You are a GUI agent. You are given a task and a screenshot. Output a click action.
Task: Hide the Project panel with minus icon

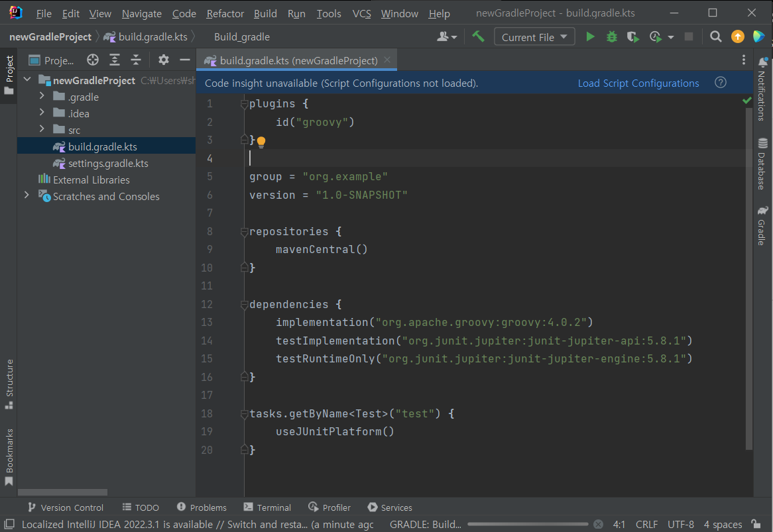[185, 60]
